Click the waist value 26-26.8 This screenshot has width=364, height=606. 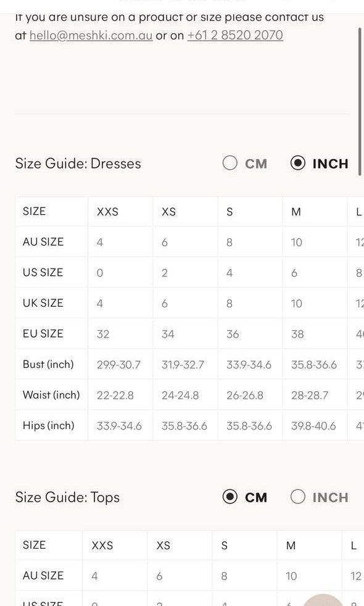(x=244, y=396)
